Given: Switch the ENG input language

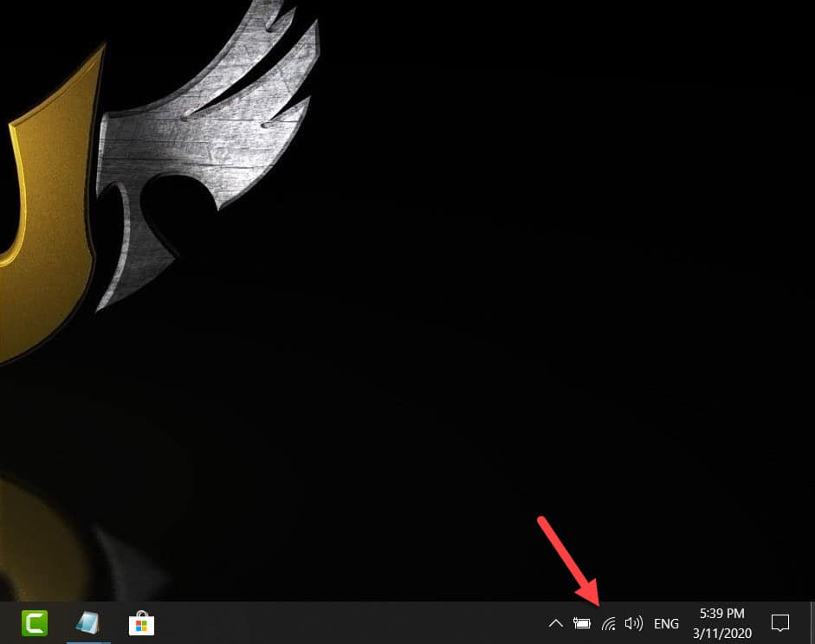Looking at the screenshot, I should pyautogui.click(x=666, y=624).
